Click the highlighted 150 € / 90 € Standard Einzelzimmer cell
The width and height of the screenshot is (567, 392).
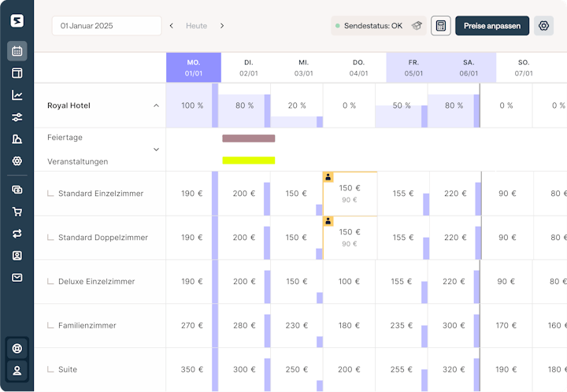(350, 194)
